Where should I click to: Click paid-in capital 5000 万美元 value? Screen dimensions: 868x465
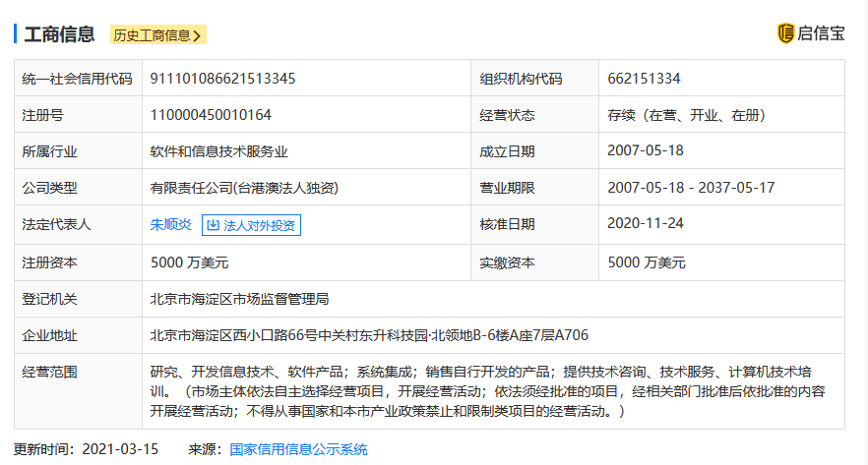click(647, 262)
